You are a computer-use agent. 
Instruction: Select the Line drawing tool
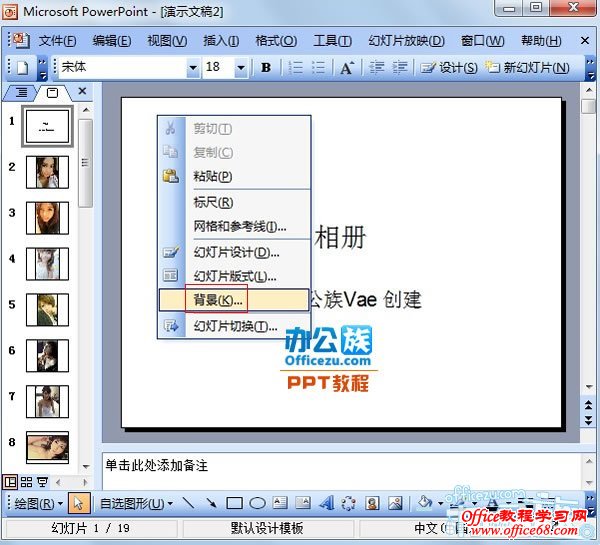tap(188, 503)
